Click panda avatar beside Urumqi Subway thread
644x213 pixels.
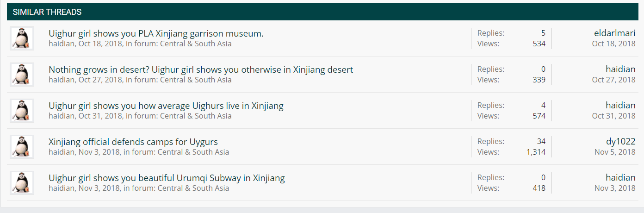coord(22,183)
